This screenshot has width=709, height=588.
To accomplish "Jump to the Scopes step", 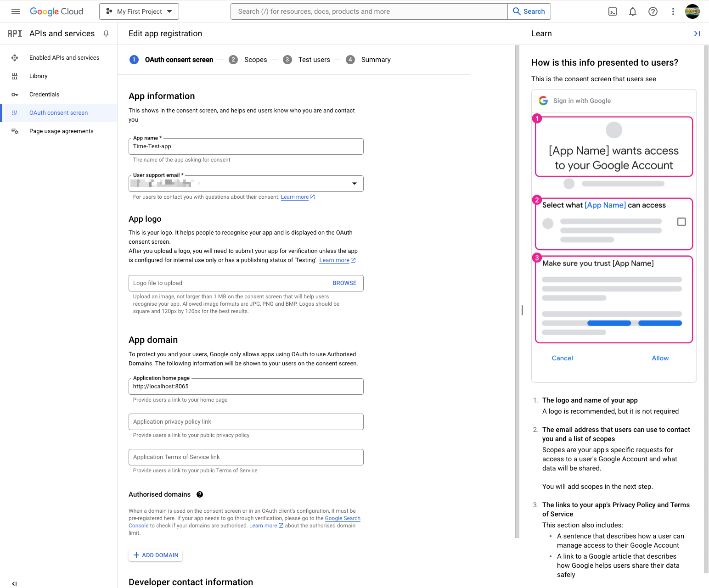I will (x=248, y=60).
